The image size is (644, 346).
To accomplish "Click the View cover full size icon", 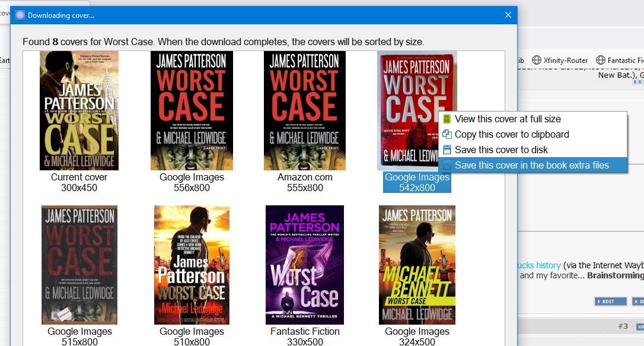I will tap(447, 119).
